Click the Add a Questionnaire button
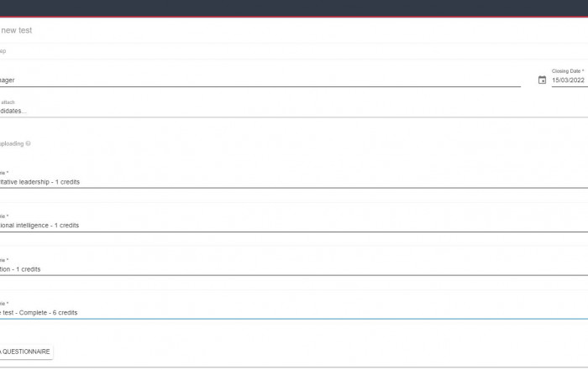The width and height of the screenshot is (588, 370). tap(26, 352)
